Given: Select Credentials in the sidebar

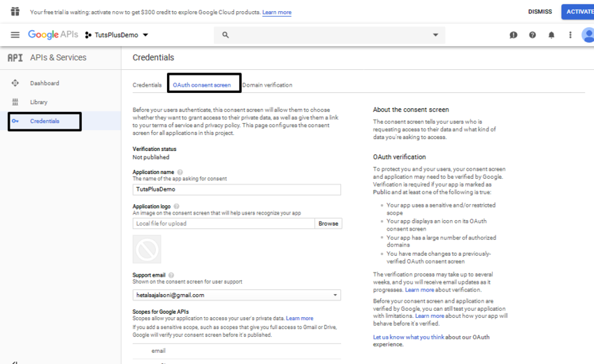Looking at the screenshot, I should 45,121.
